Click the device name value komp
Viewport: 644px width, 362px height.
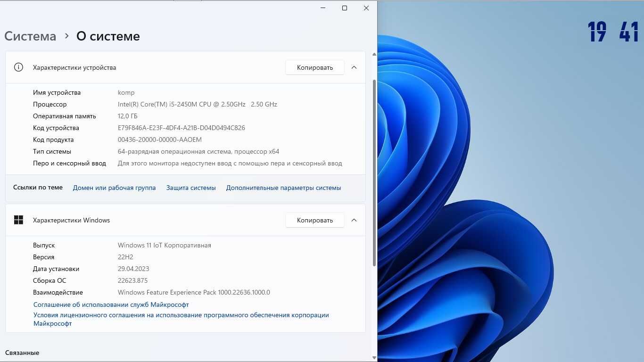click(126, 92)
